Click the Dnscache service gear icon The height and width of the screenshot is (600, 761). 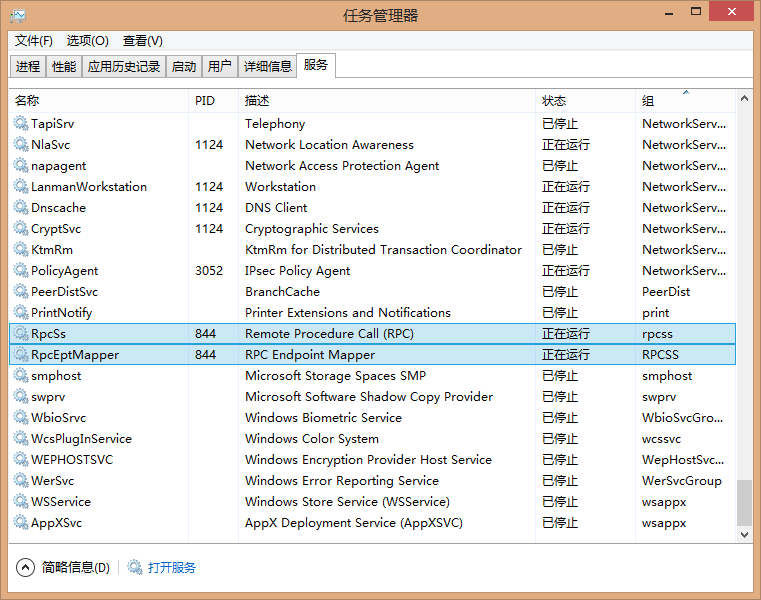[21, 207]
